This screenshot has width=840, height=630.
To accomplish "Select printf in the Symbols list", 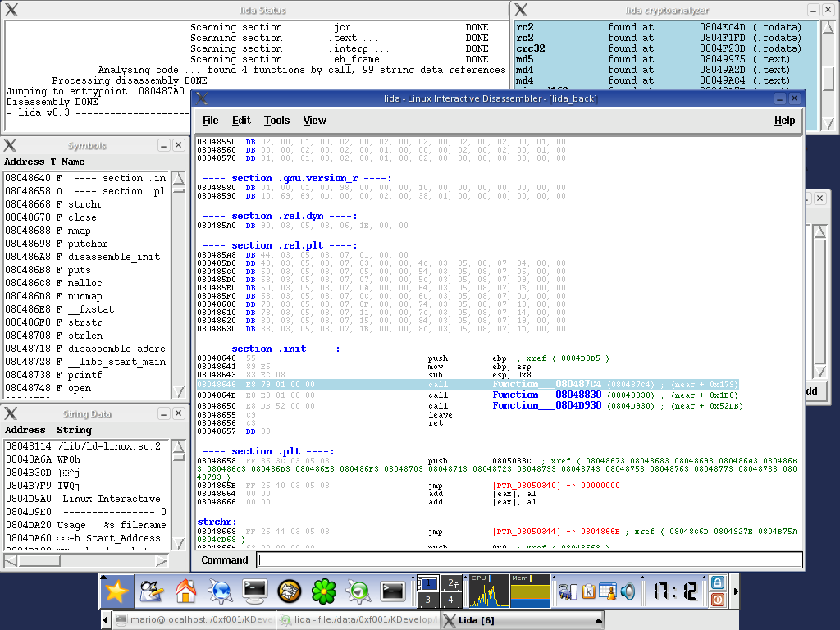I will [x=84, y=374].
